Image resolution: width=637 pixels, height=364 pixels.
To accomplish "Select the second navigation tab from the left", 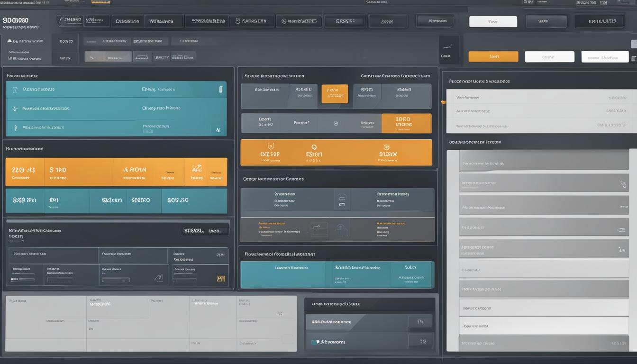I will tap(127, 21).
